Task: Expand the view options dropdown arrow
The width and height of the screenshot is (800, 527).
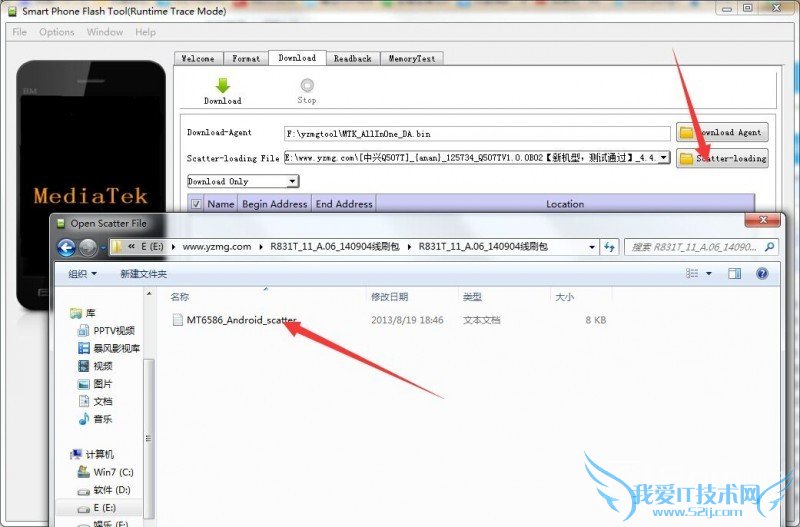Action: coord(709,273)
